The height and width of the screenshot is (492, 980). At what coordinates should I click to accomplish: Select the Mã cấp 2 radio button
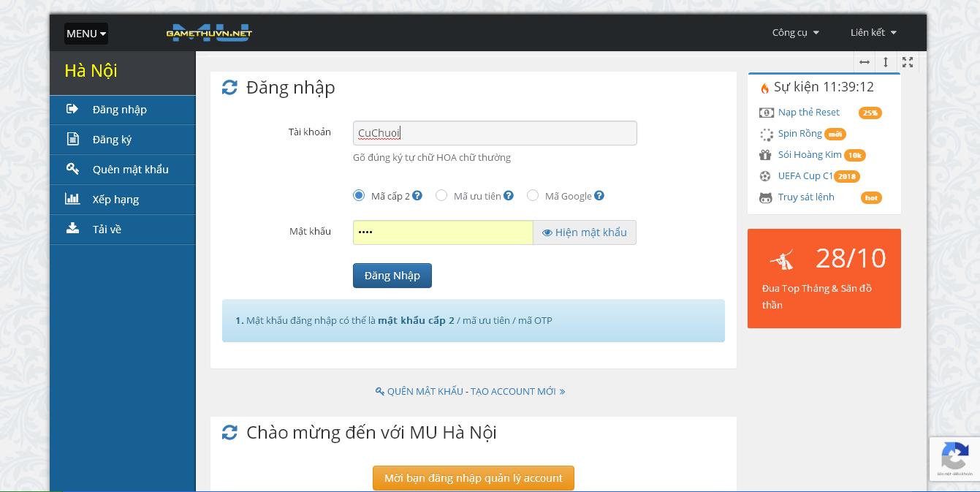pyautogui.click(x=359, y=195)
